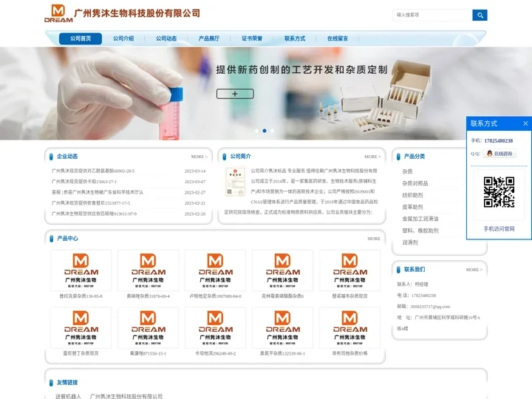Expand 企业动态 section via MORE link
The height and width of the screenshot is (399, 532).
pyautogui.click(x=199, y=157)
